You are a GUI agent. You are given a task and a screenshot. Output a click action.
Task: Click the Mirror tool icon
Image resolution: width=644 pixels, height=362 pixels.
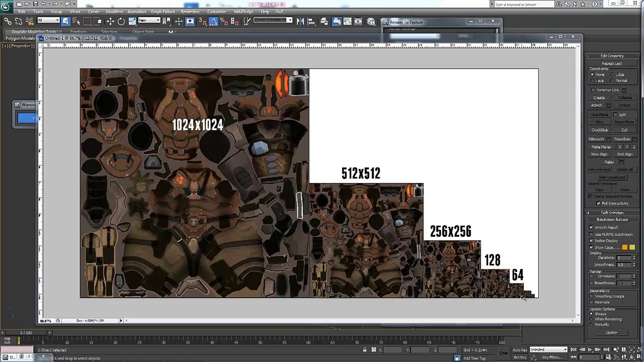300,21
